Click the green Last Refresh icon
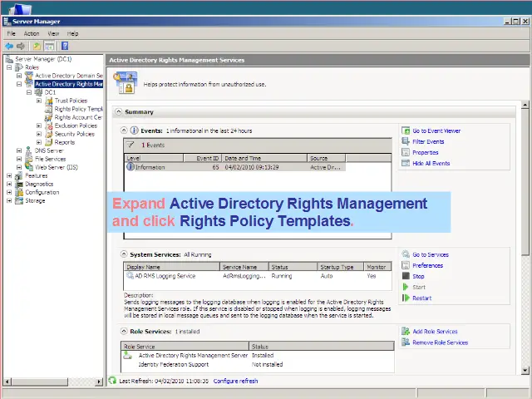Screen dimensions: 532x399 [x=112, y=381]
